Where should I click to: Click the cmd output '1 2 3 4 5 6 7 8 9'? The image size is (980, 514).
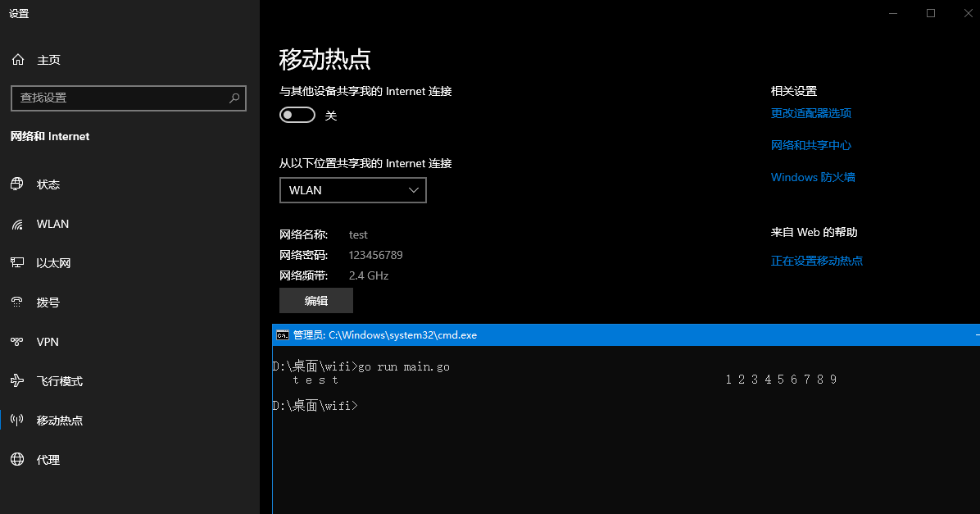[x=781, y=380]
